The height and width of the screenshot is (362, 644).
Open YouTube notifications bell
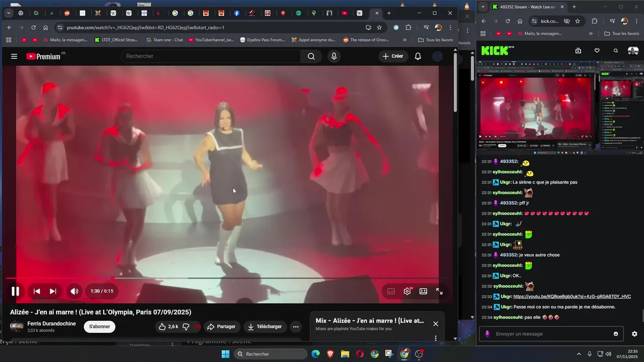(x=418, y=56)
